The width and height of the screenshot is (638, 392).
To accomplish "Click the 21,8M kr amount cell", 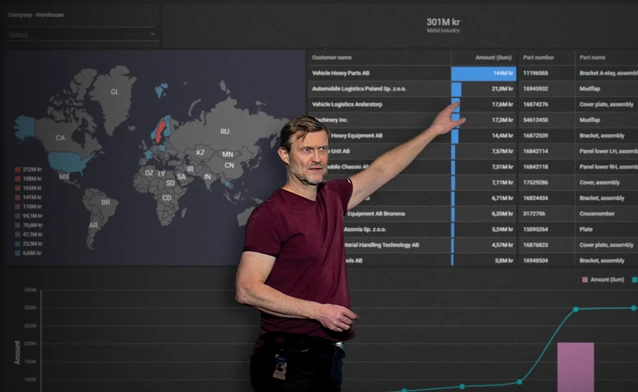I will 484,89.
